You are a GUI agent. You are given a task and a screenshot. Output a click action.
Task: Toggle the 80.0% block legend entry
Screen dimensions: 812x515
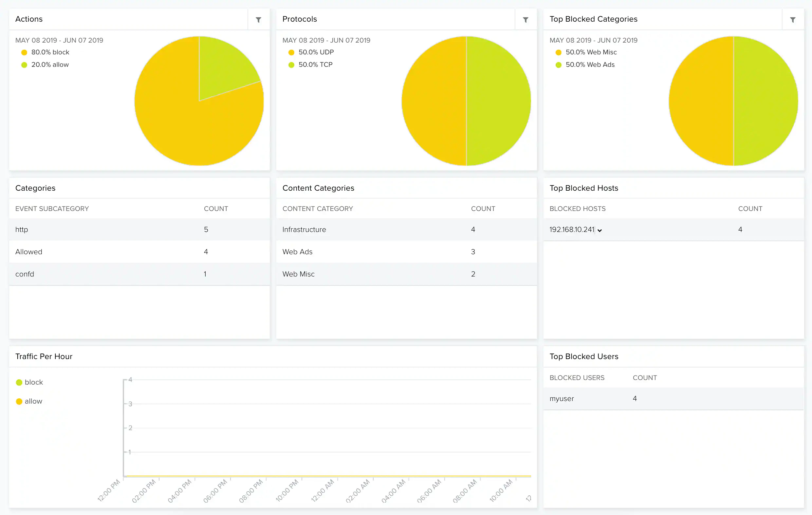(50, 52)
